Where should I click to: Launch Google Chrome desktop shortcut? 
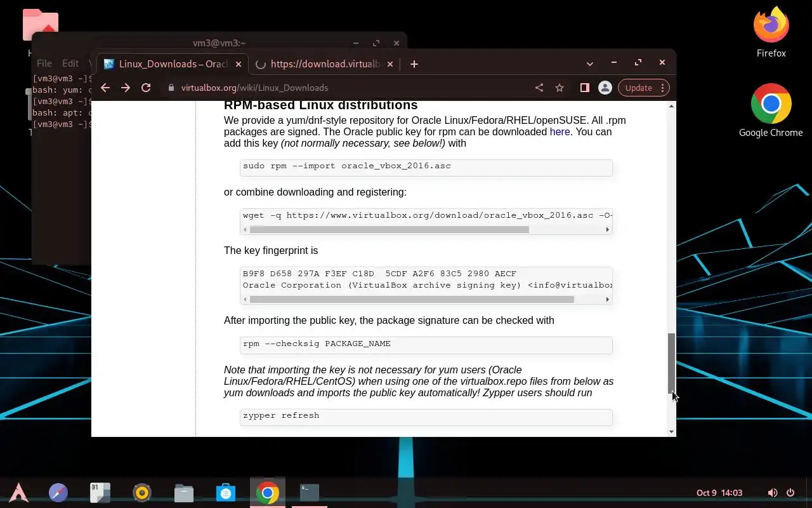(771, 110)
